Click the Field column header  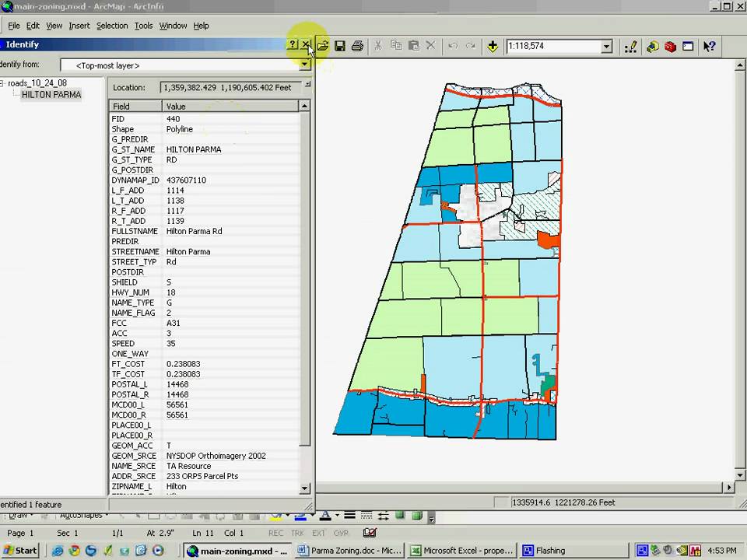pos(135,107)
